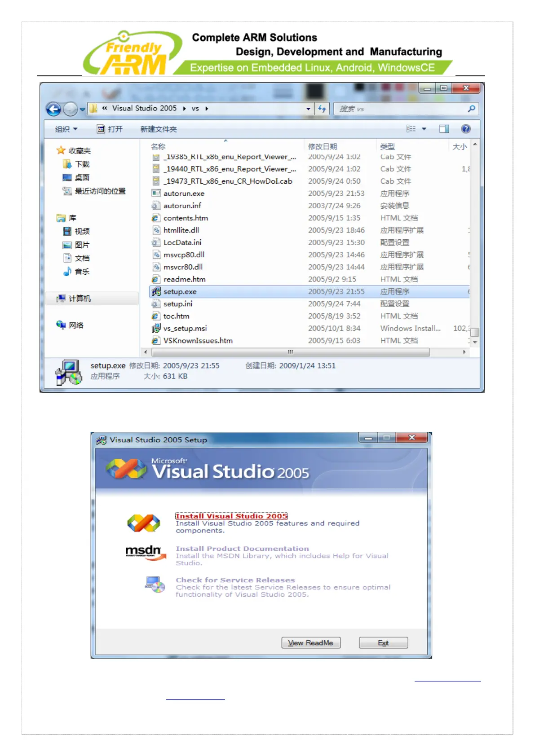Click the contents.htm file icon
535x756 pixels.
click(x=156, y=218)
